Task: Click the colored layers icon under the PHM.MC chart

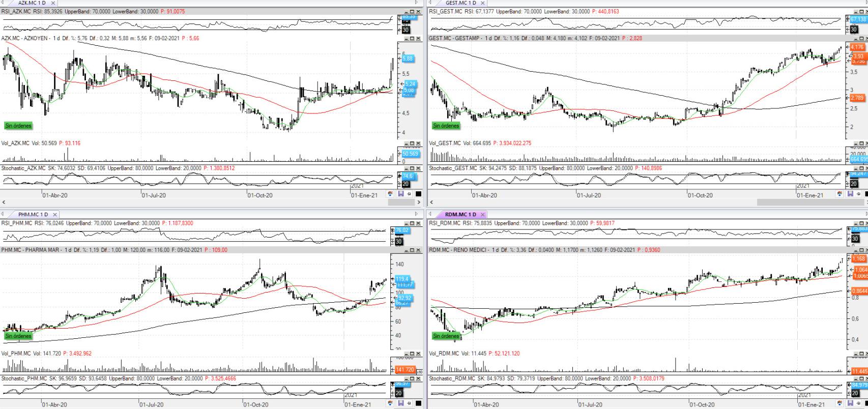Action: pos(390,404)
